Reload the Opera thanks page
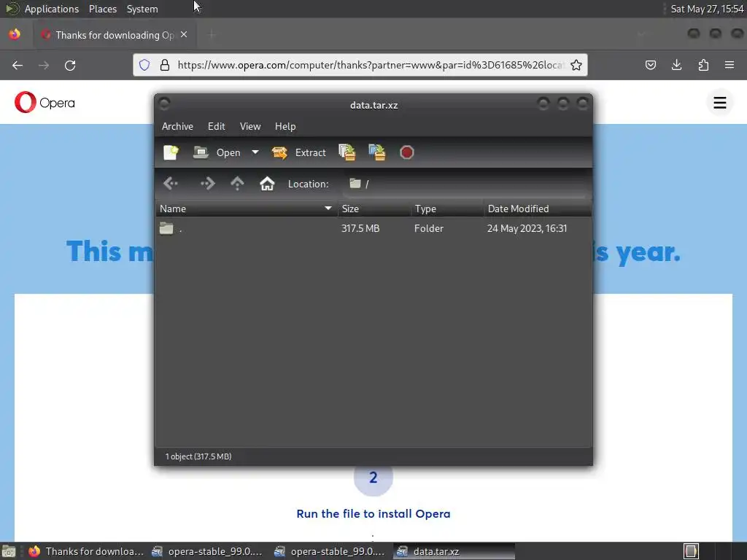 pos(70,65)
